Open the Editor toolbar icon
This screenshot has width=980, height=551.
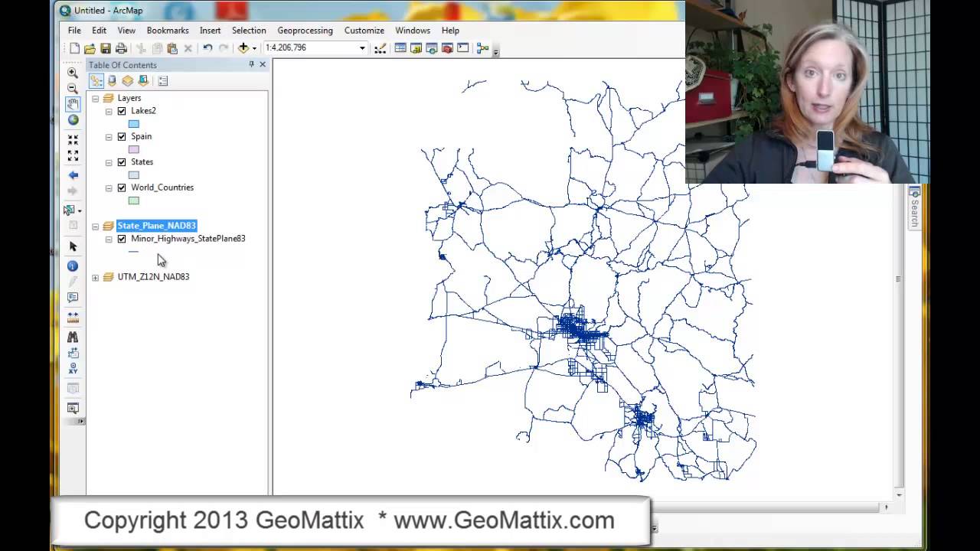pos(381,48)
